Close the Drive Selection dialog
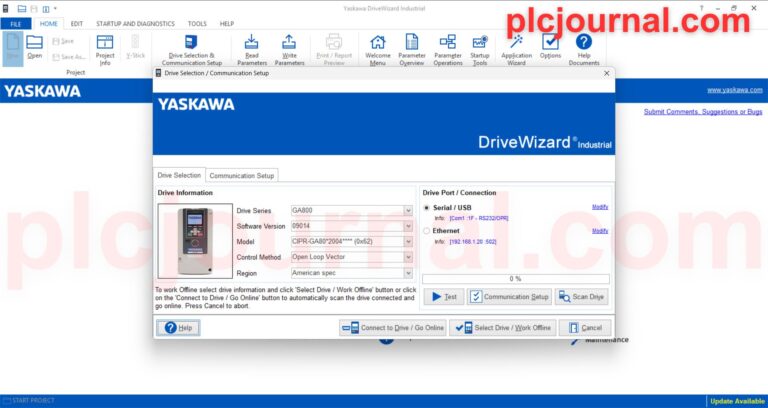Image resolution: width=768 pixels, height=408 pixels. 606,73
